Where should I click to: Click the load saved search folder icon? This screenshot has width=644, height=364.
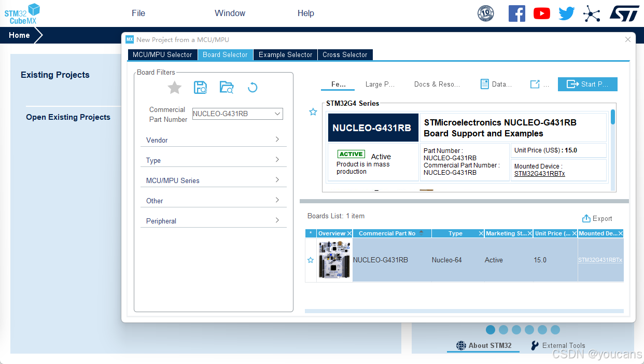(227, 87)
